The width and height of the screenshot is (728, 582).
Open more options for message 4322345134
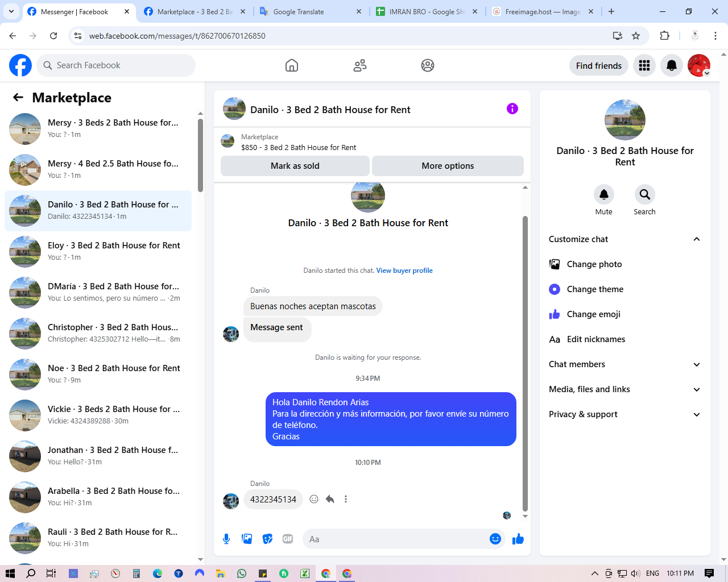(x=346, y=499)
